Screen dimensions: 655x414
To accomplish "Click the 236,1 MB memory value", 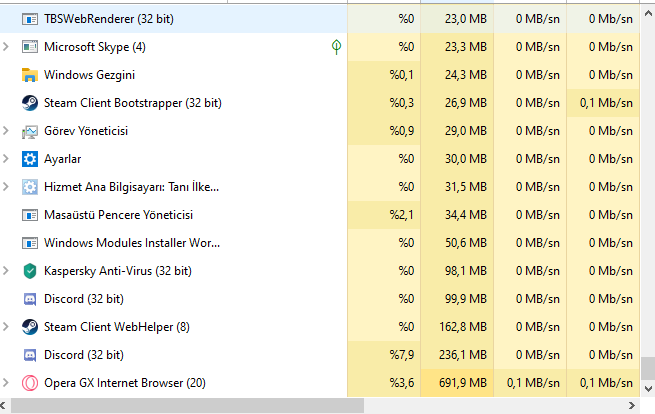I will click(x=463, y=355).
